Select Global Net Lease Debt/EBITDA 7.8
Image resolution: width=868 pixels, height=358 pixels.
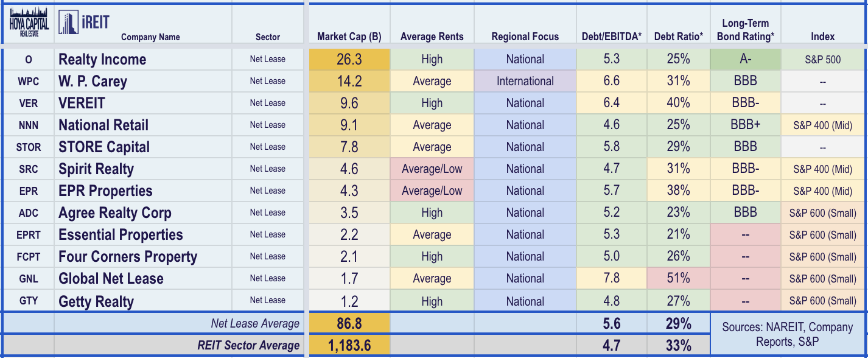point(612,279)
